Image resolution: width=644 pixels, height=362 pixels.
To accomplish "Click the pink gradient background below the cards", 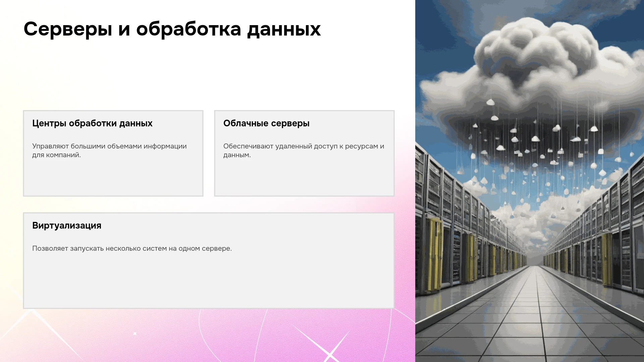I will (x=208, y=335).
